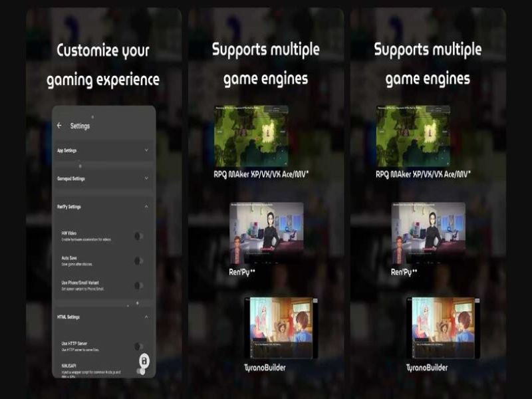Screen dimensions: 532x399
Task: Select the App Settings section label
Action: pyautogui.click(x=67, y=150)
